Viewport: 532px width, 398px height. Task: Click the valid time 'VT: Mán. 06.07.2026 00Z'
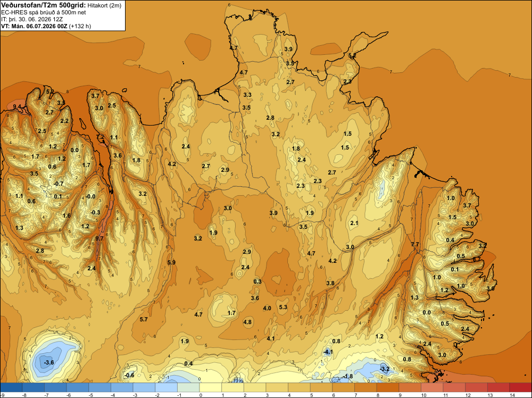pos(34,26)
